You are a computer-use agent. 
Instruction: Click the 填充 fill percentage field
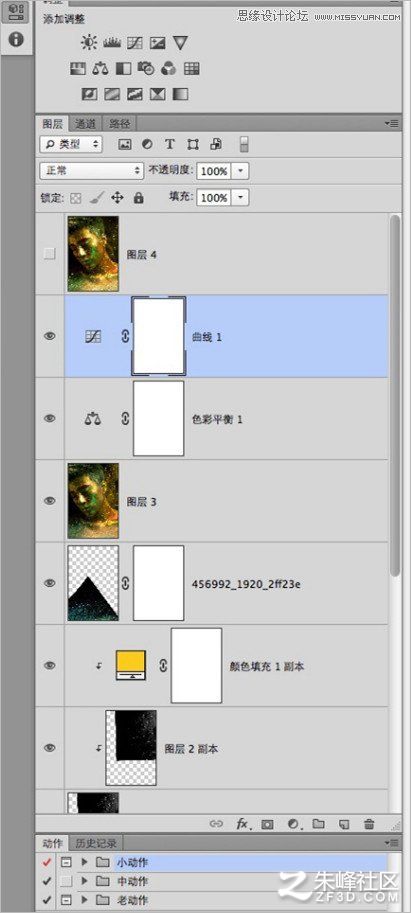pyautogui.click(x=214, y=198)
